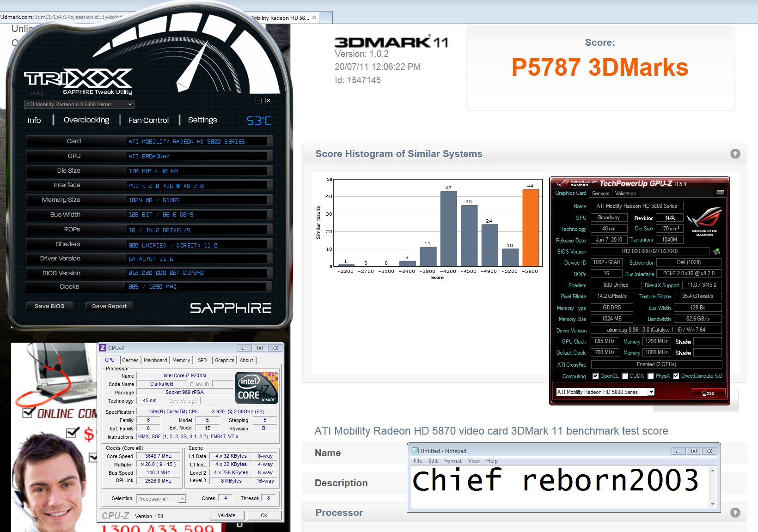Collapse Score Histogram of Similar Systems section
This screenshot has height=532, width=758.
(735, 154)
